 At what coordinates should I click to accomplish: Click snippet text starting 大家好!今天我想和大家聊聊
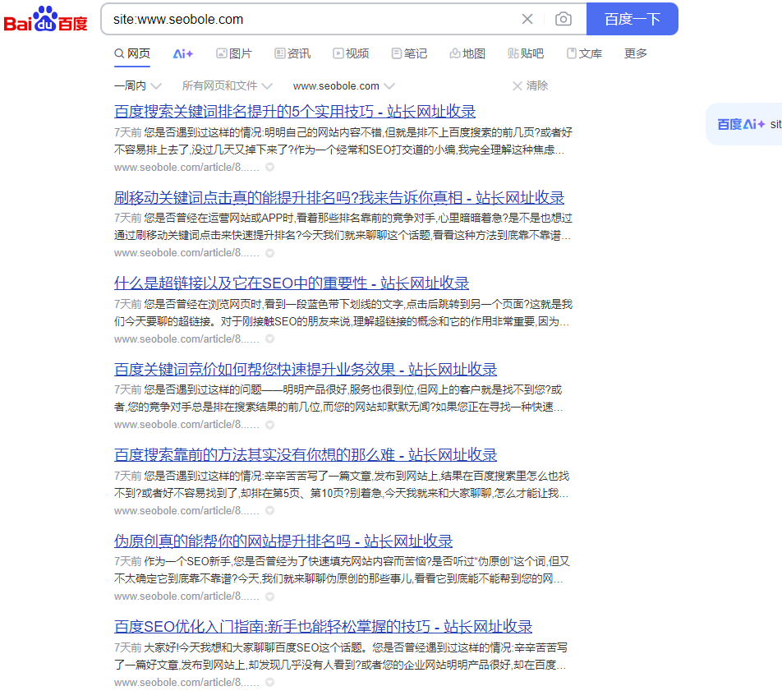(341, 656)
